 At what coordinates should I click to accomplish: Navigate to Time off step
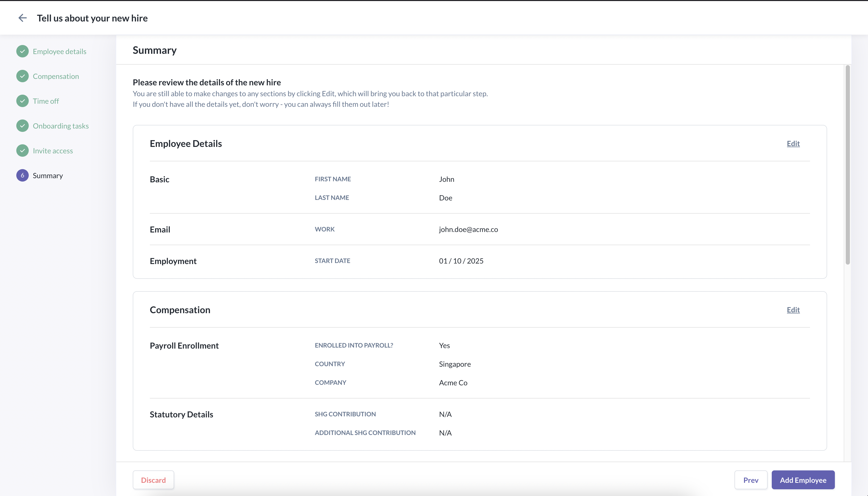pos(46,101)
